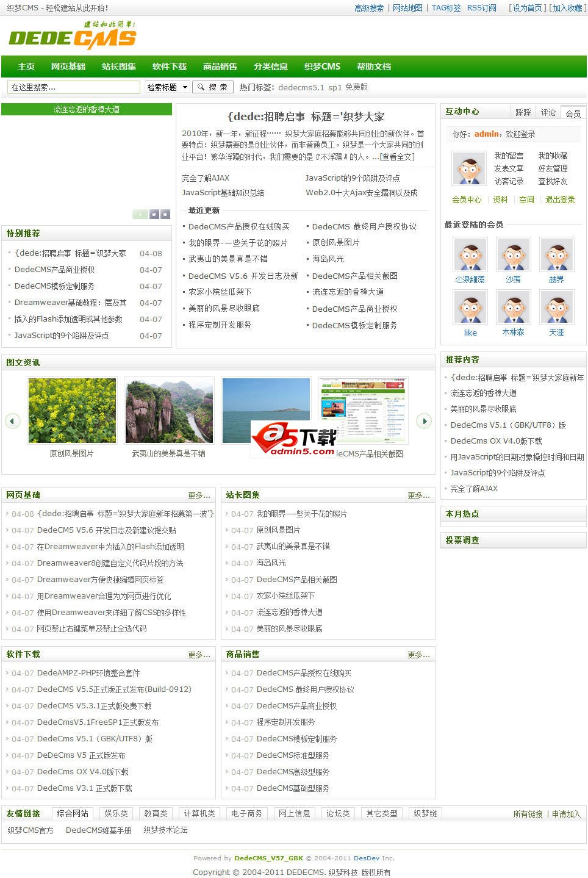Open the 织梦技术论坛 friend link
This screenshot has height=878, width=588.
(165, 830)
